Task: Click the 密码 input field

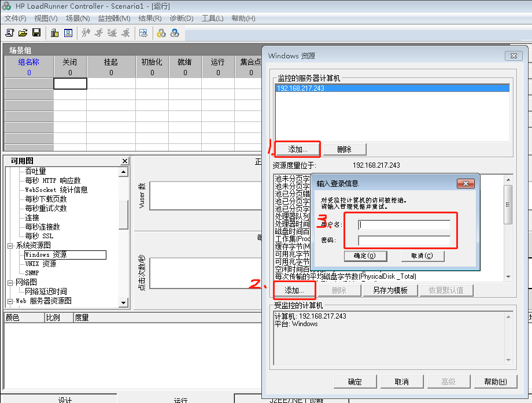Action: [x=404, y=240]
